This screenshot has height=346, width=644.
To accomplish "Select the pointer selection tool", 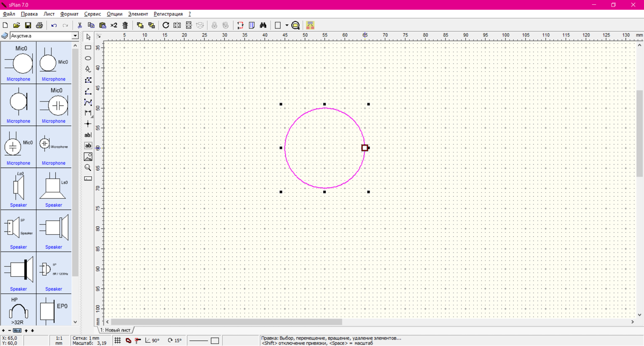I will tap(88, 37).
